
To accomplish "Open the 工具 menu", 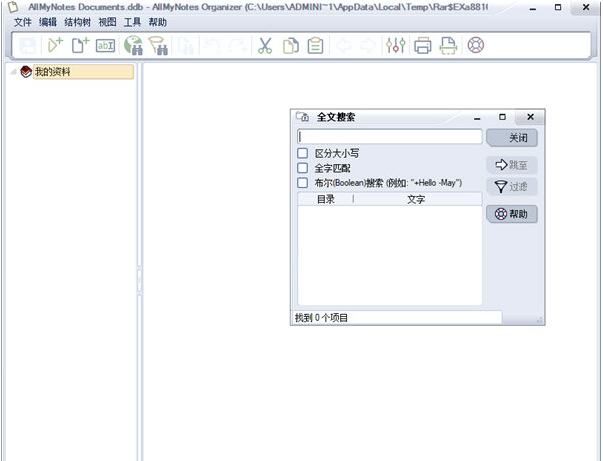I will click(x=132, y=22).
